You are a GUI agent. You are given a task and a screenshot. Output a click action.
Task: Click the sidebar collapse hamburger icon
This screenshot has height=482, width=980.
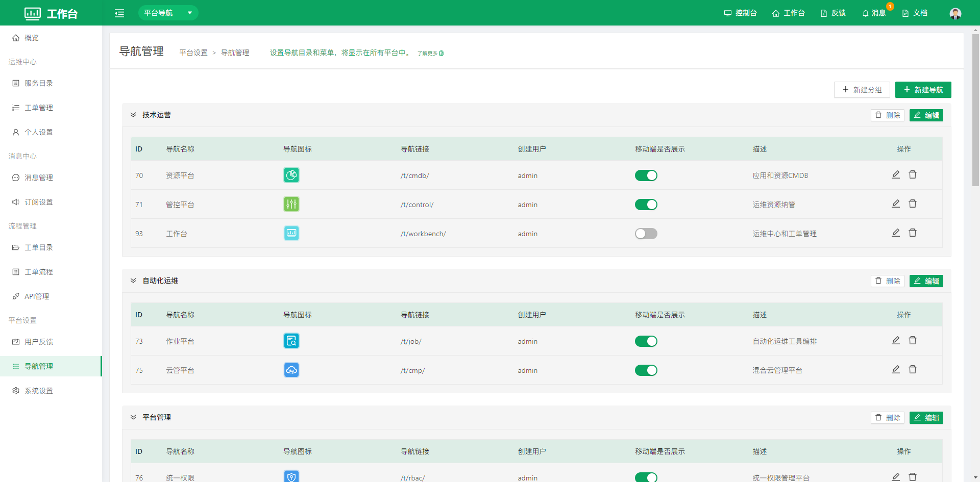(119, 13)
